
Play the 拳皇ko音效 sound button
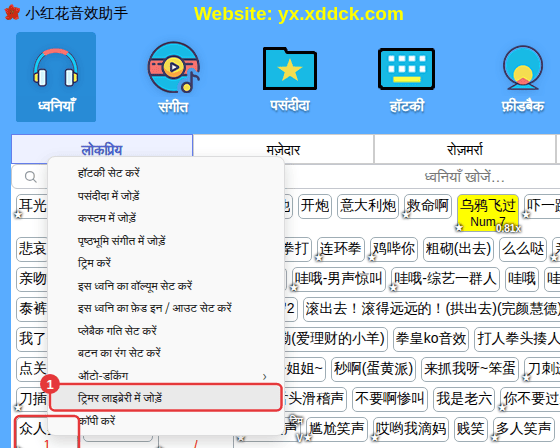(431, 339)
